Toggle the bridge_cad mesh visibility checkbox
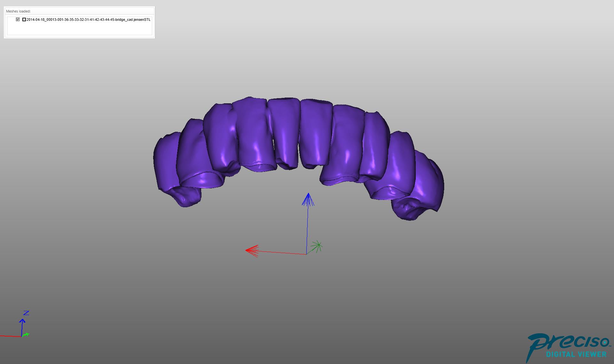 pyautogui.click(x=18, y=20)
